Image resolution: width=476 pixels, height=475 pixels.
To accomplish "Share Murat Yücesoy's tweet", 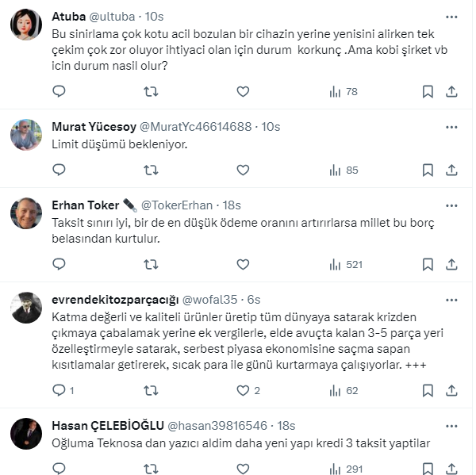I will [451, 170].
